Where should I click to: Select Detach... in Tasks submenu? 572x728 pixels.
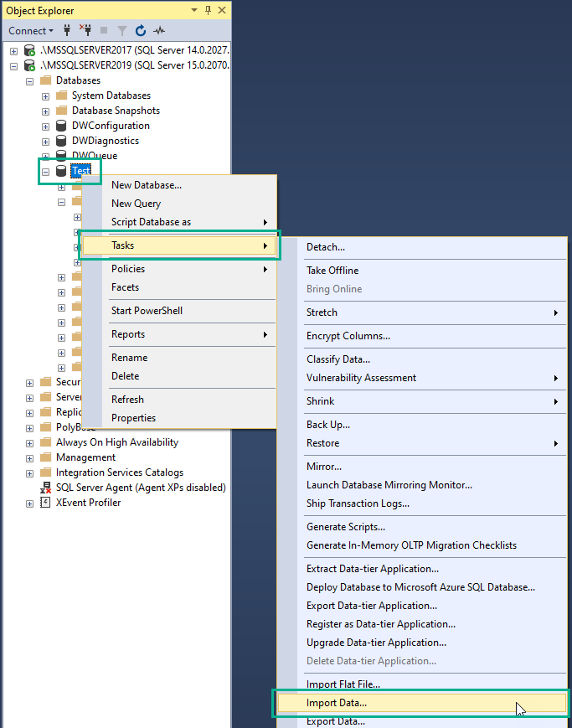click(421, 247)
